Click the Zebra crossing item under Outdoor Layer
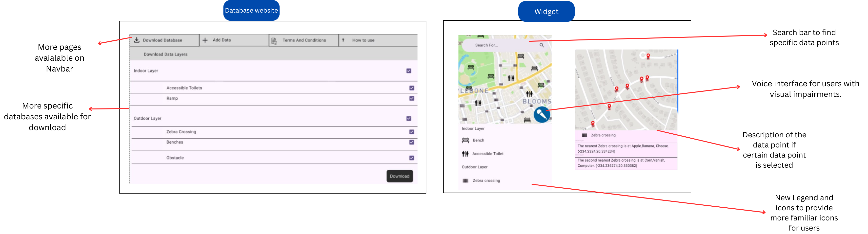This screenshot has width=868, height=234. click(x=486, y=181)
